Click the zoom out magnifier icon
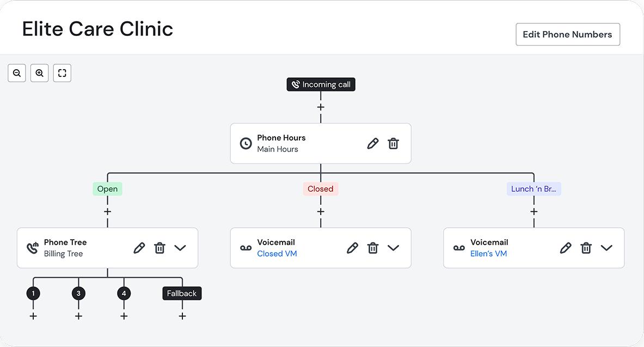 (17, 73)
